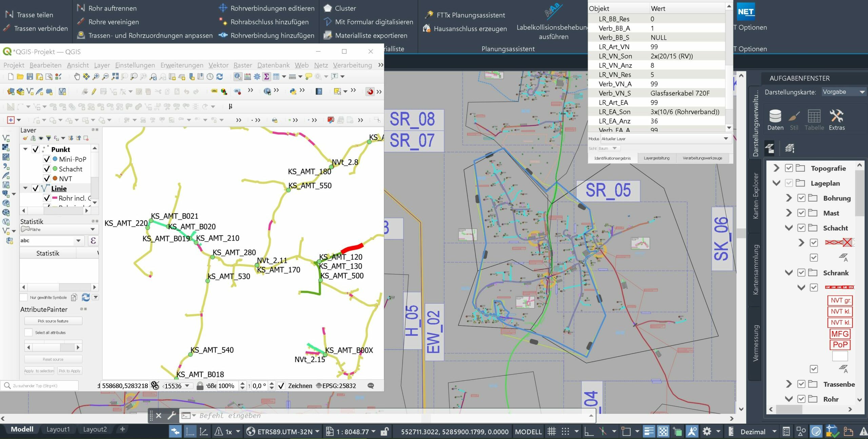The height and width of the screenshot is (439, 868).
Task: Click the QGIS statistics expression epsilon button
Action: click(93, 241)
